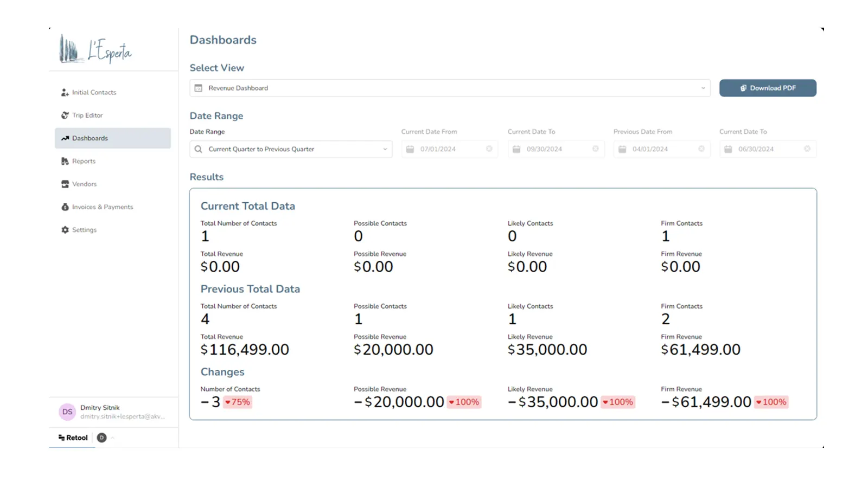Click the Dashboards chart icon
The height and width of the screenshot is (488, 868).
click(x=65, y=138)
